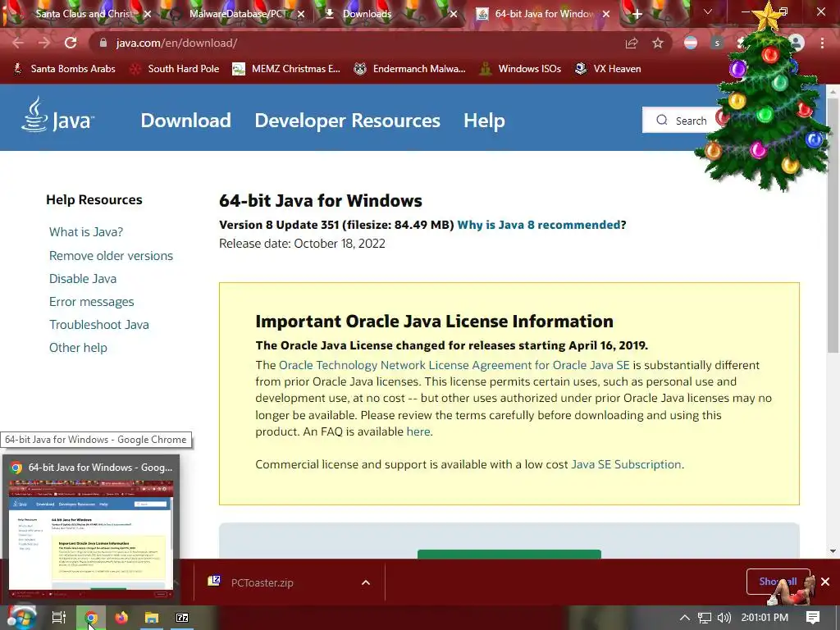Click Other help link
This screenshot has width=840, height=630.
pyautogui.click(x=78, y=348)
